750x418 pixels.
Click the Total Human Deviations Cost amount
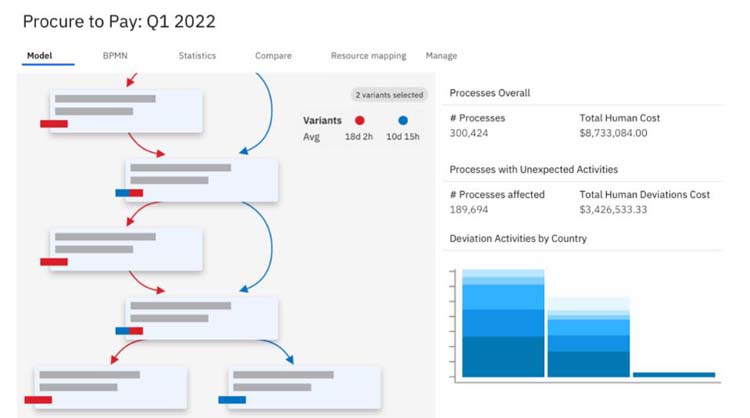[x=613, y=209]
